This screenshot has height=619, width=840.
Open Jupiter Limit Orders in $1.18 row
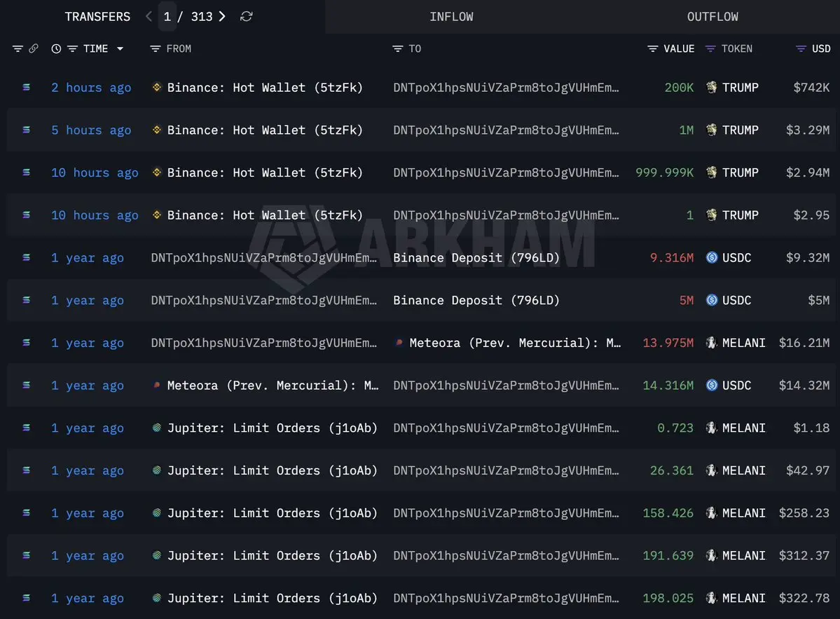272,428
